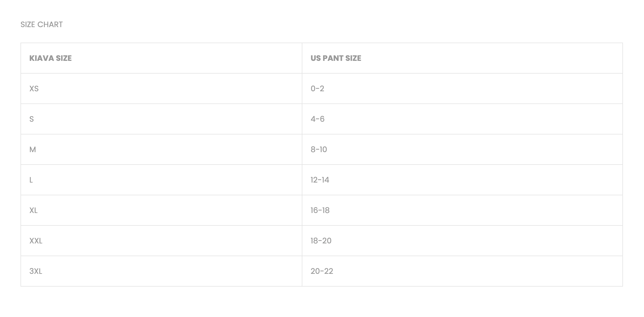The image size is (644, 317).
Task: Select the 16-18 pant size cell
Action: point(320,210)
